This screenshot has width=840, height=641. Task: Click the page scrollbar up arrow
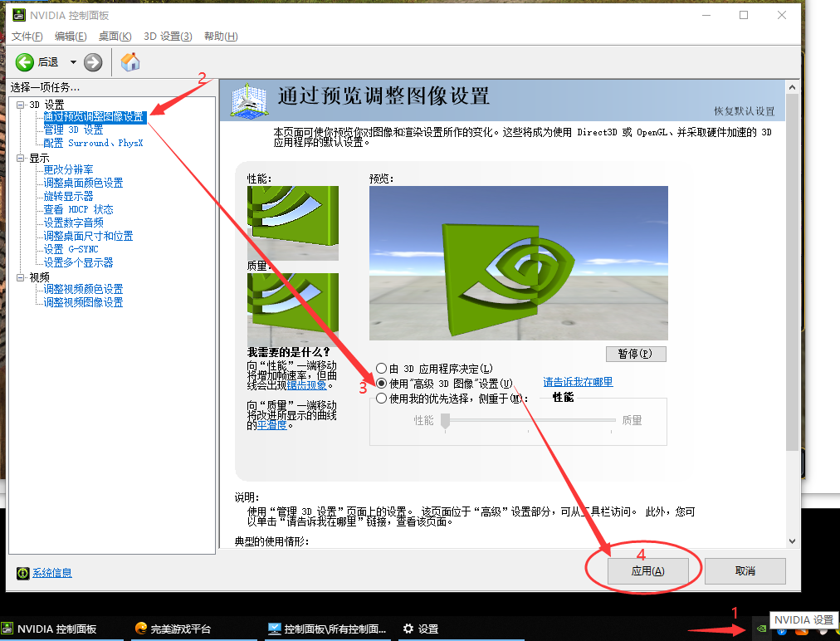coord(793,87)
